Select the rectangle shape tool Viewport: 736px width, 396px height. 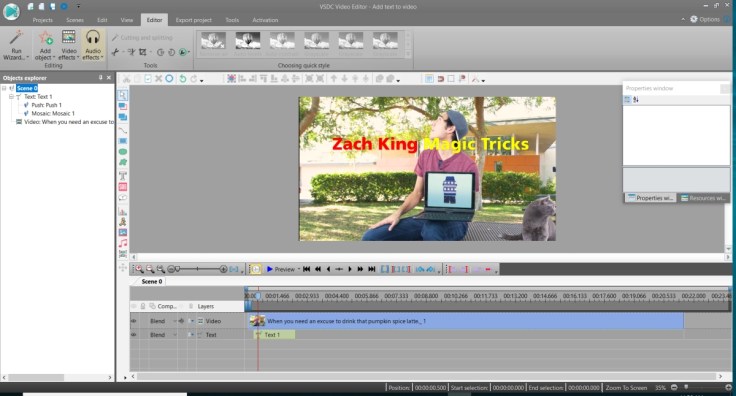[x=123, y=141]
